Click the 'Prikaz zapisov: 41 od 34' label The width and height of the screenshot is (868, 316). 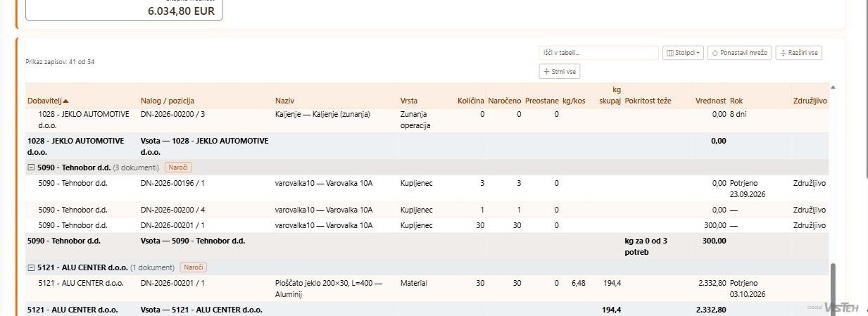60,62
